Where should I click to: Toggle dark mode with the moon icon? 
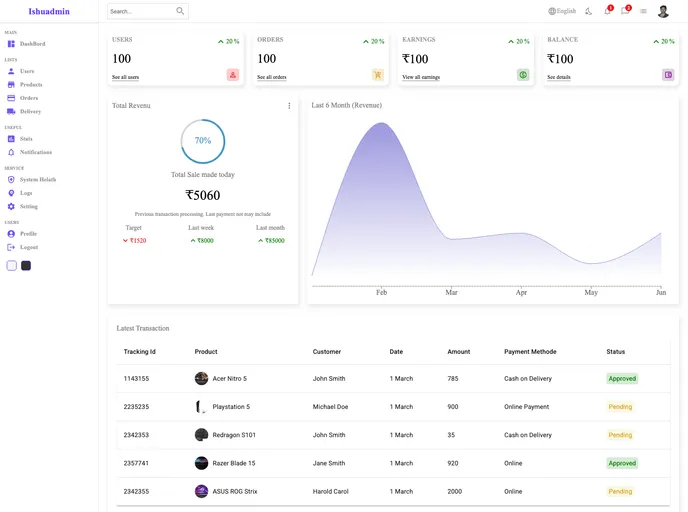[588, 11]
